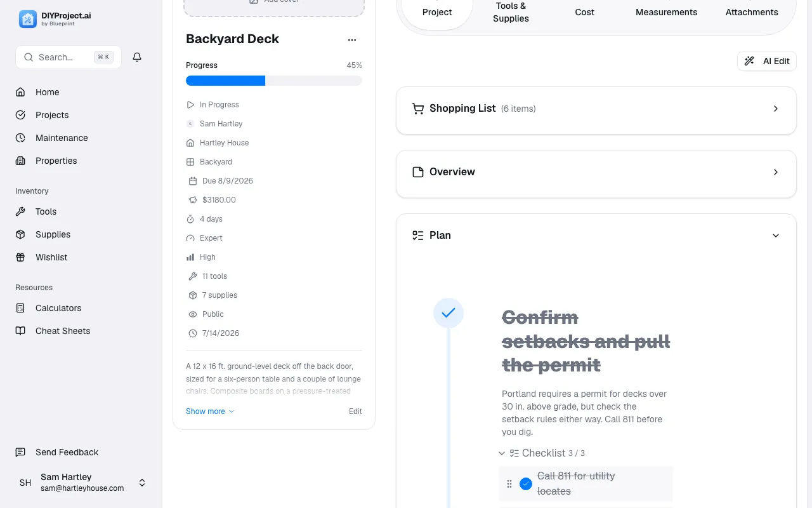Click the Home sidebar icon
Image resolution: width=812 pixels, height=508 pixels.
coord(20,92)
